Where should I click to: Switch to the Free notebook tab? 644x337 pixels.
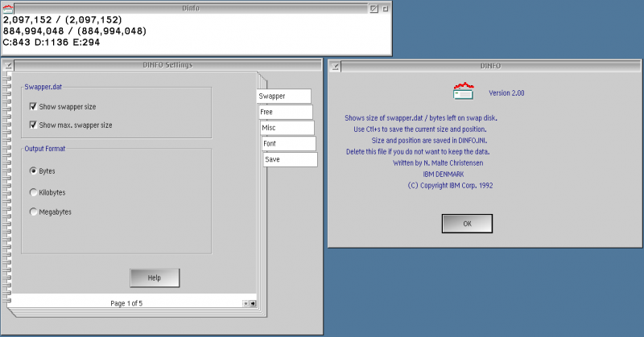(x=286, y=112)
